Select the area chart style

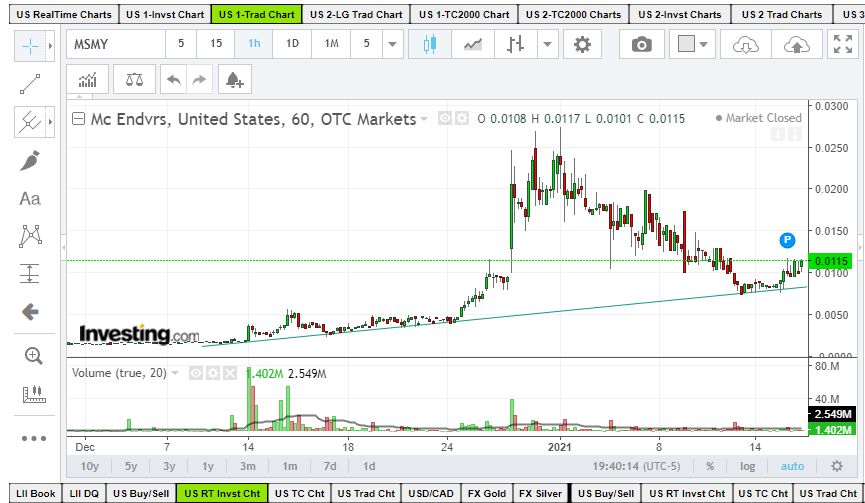[x=473, y=44]
